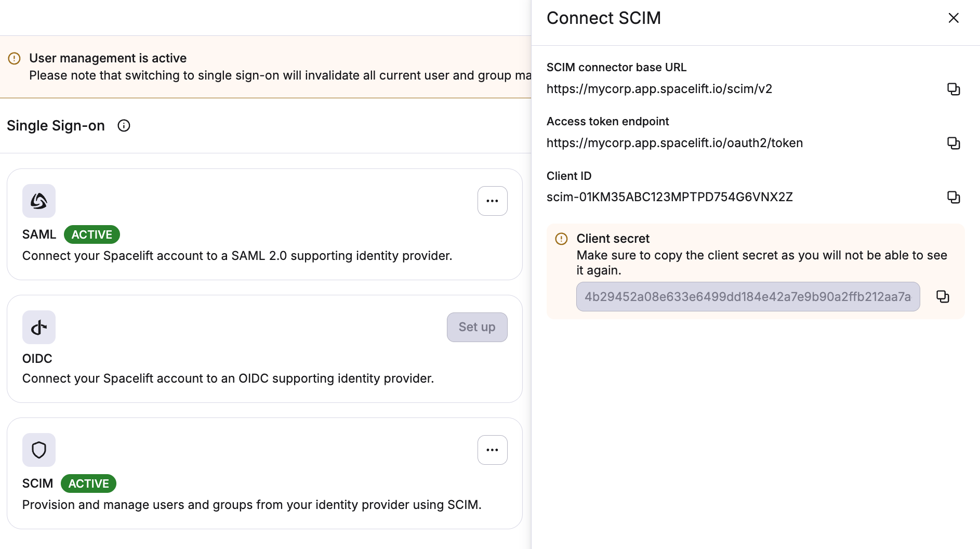Click the oauth2 token endpoint URL
The image size is (980, 549).
674,143
